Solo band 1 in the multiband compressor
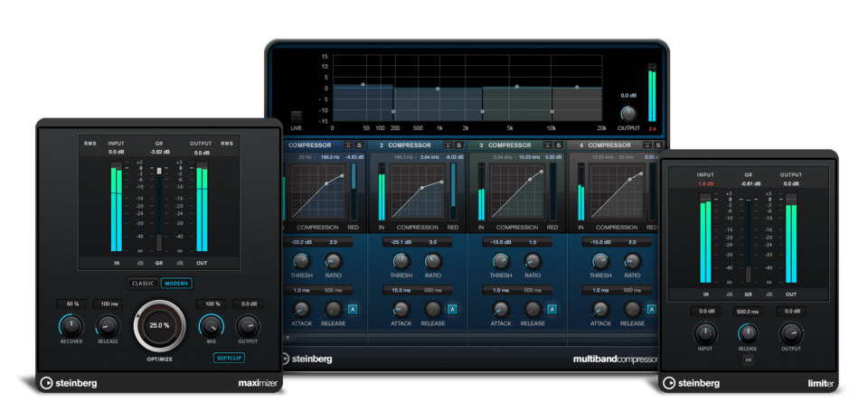Screen dimensions: 868x420 [x=359, y=145]
